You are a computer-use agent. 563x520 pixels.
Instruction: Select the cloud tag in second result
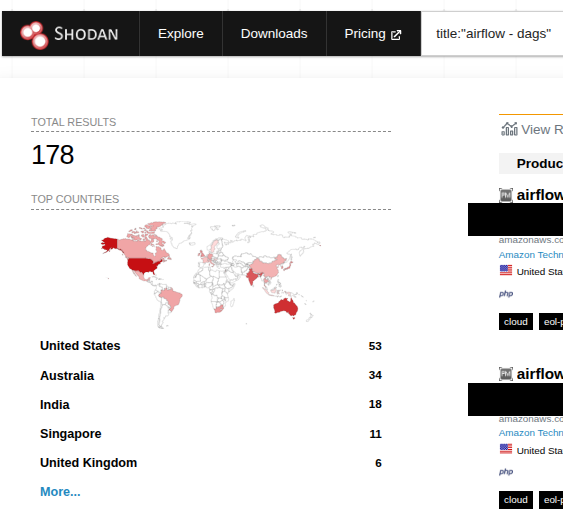tap(516, 500)
